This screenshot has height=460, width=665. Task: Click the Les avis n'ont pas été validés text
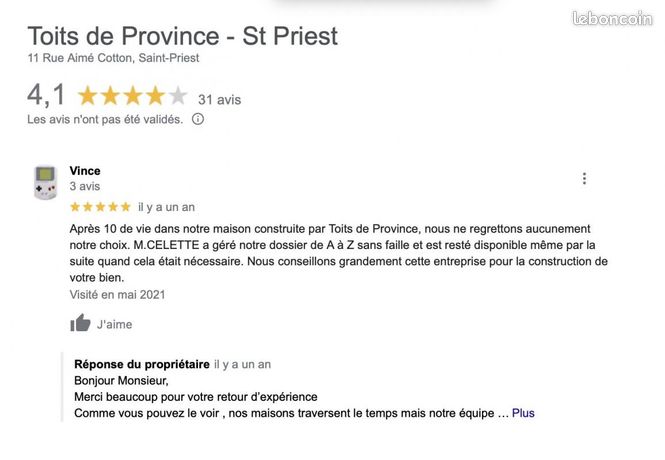(105, 120)
